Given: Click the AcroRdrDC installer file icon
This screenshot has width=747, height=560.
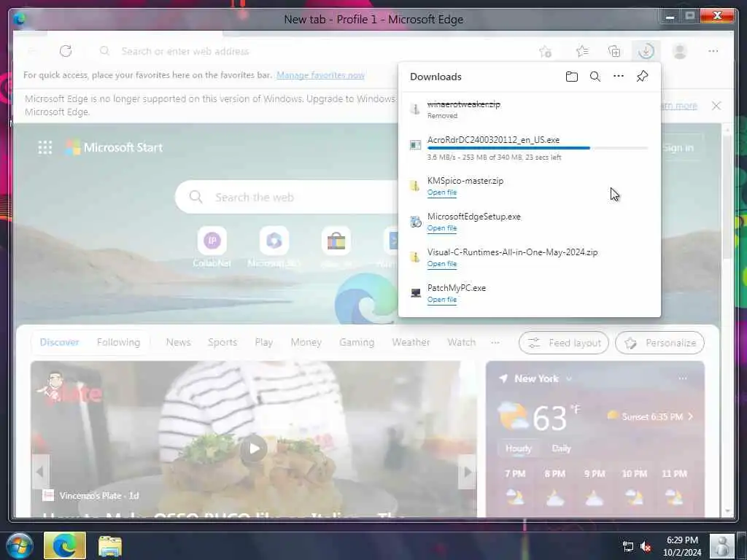Looking at the screenshot, I should click(415, 144).
